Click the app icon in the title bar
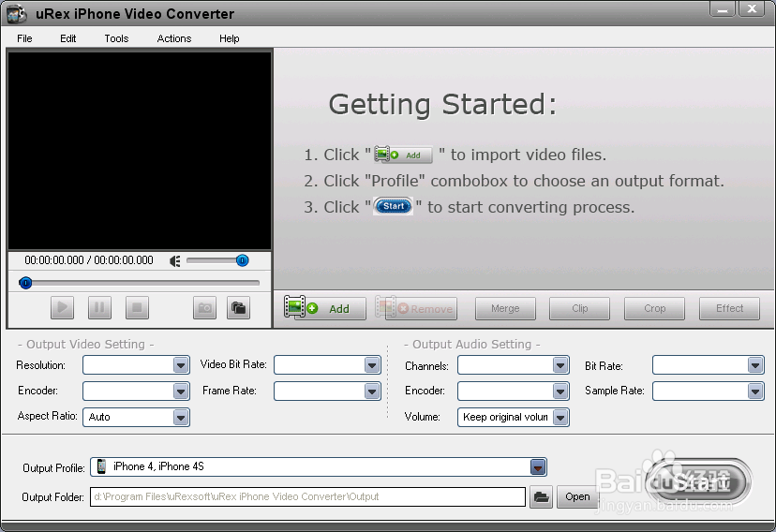This screenshot has height=532, width=776. point(17,13)
